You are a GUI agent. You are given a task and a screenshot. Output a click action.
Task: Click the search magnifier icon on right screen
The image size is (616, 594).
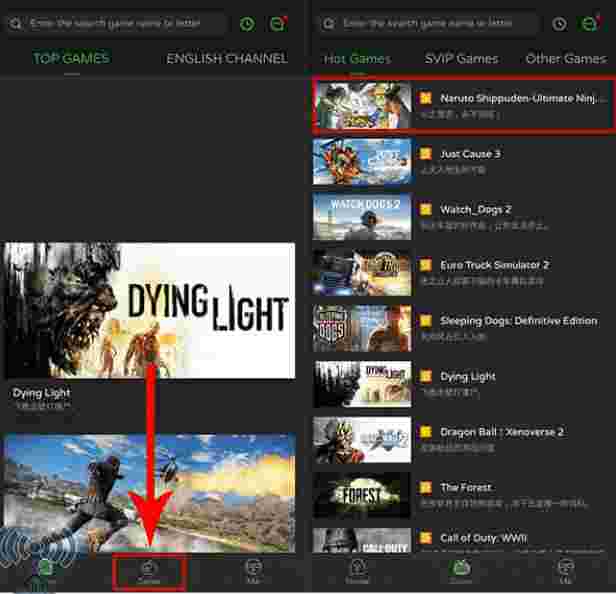pos(328,24)
